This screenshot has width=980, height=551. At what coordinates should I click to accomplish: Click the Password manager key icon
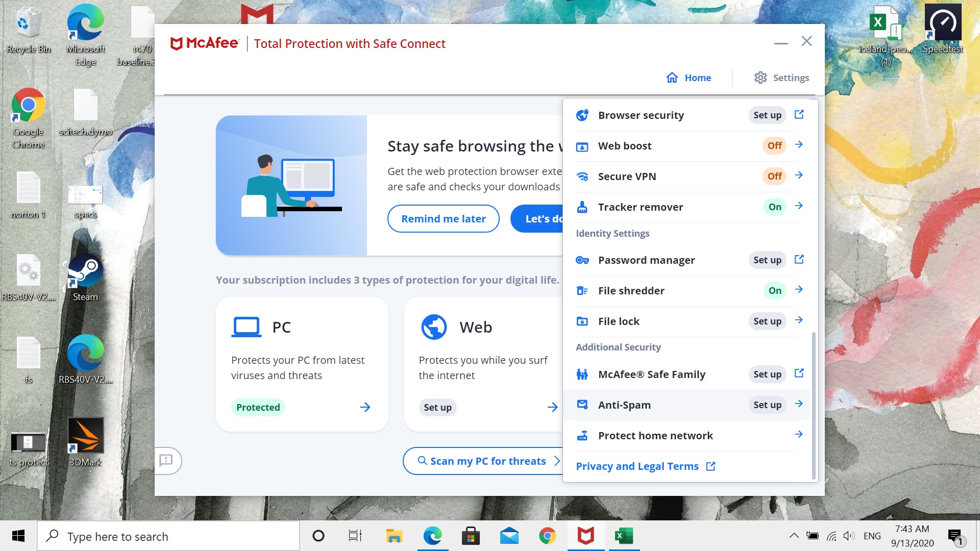coord(582,260)
